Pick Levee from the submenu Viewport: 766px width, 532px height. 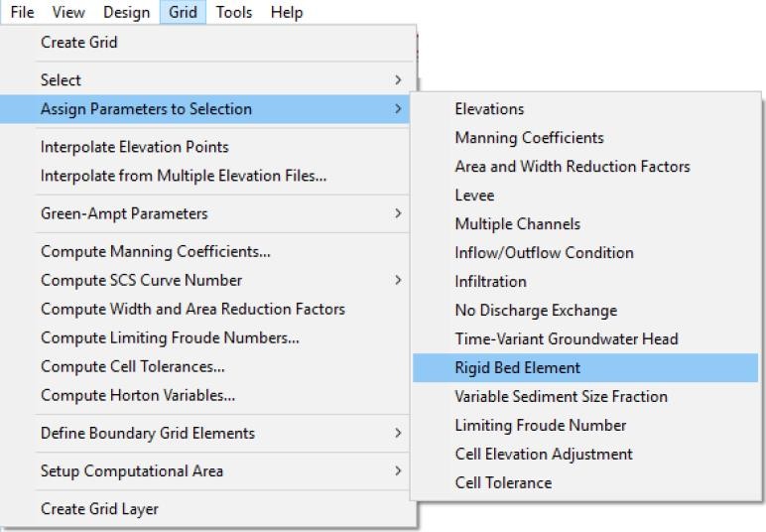point(474,196)
